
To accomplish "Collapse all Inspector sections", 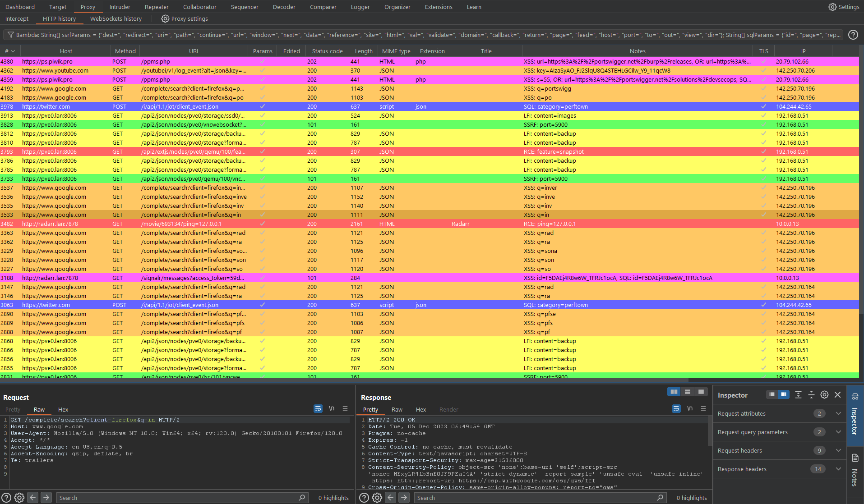I will coord(811,394).
